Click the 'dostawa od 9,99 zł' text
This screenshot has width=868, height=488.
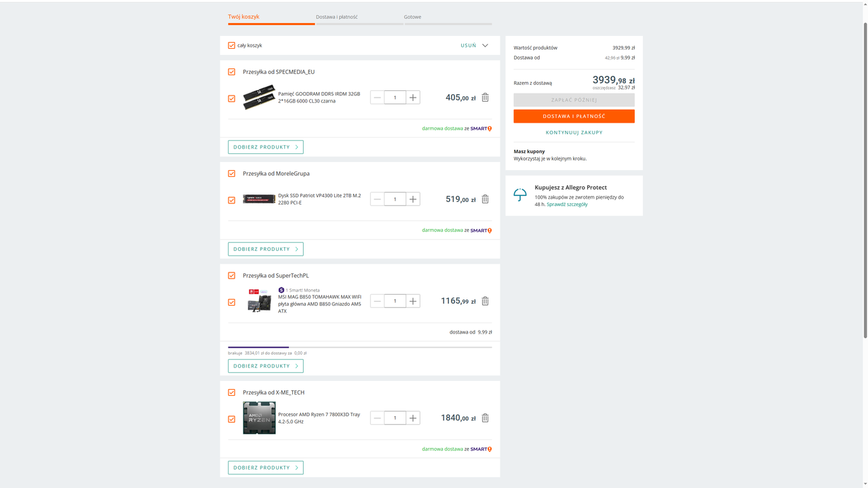tap(471, 332)
